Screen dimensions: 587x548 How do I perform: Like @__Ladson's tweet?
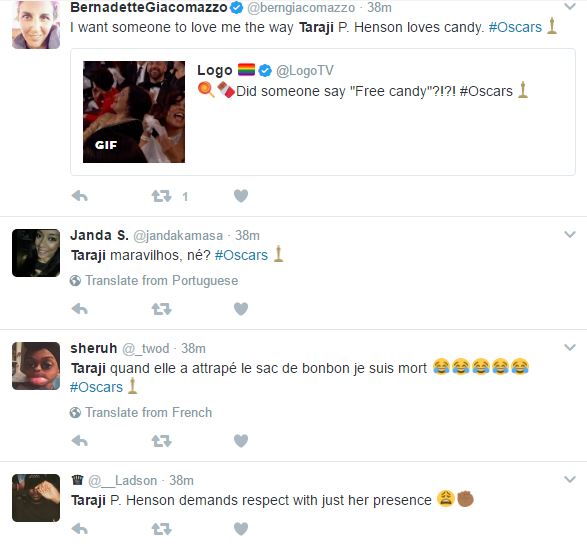pyautogui.click(x=241, y=529)
